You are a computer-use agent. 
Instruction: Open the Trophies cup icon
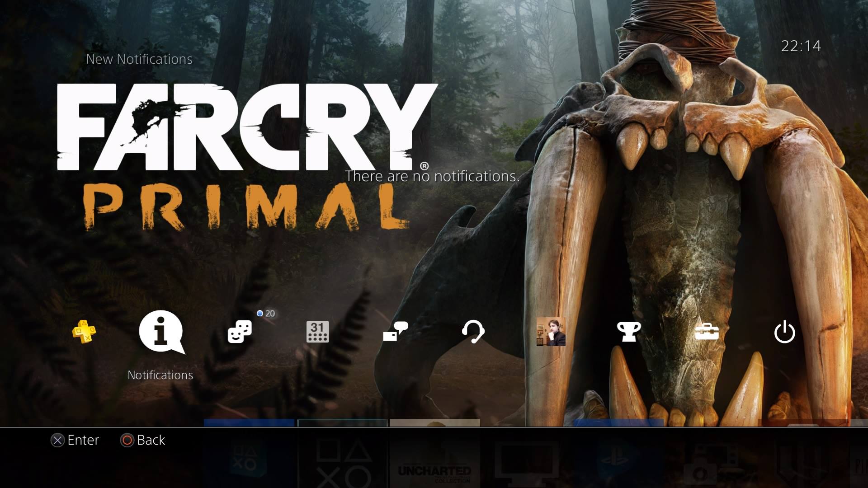[629, 332]
